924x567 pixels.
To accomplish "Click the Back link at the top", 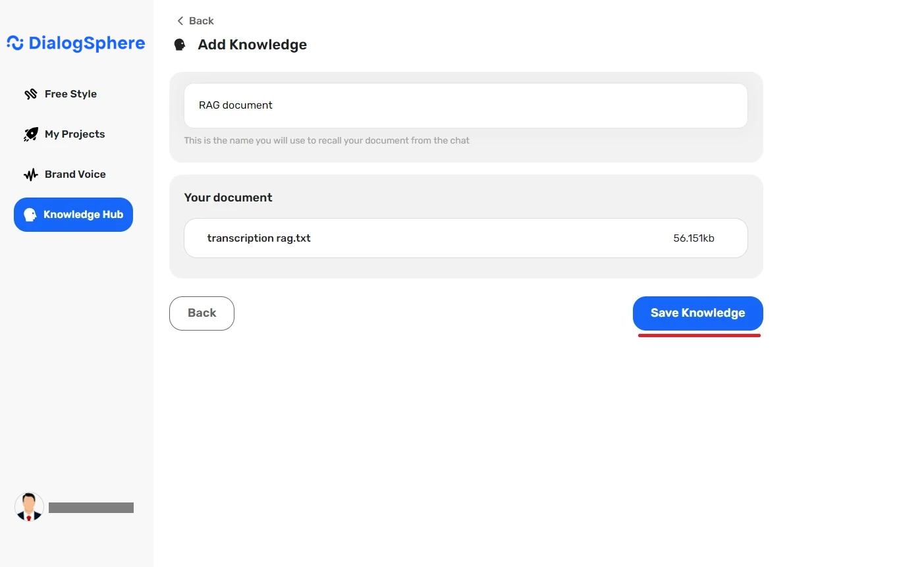I will pos(201,20).
